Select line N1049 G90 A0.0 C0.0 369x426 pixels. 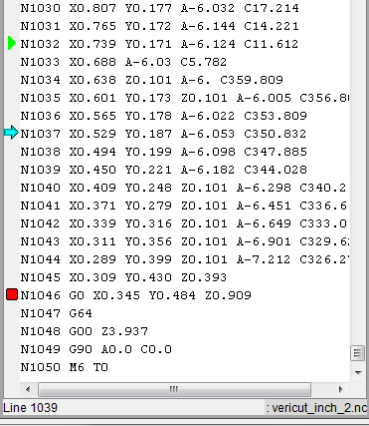[96, 349]
